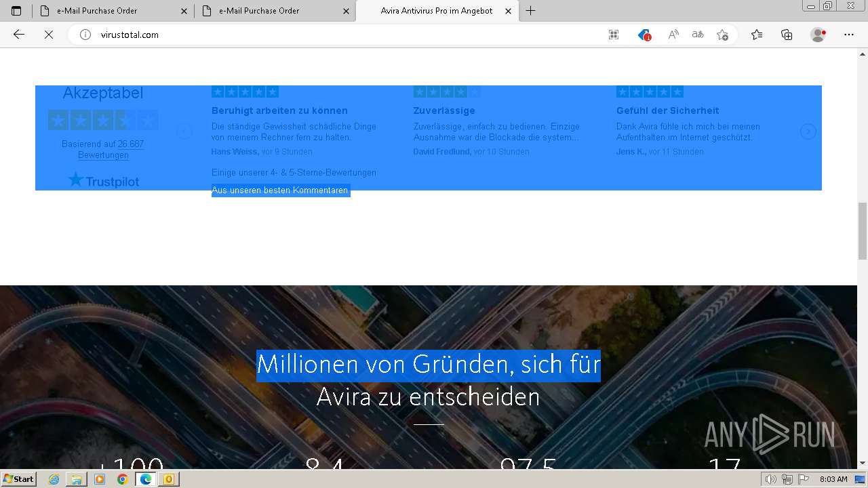Show next Trustpilot review
The height and width of the screenshot is (488, 868).
pyautogui.click(x=808, y=131)
